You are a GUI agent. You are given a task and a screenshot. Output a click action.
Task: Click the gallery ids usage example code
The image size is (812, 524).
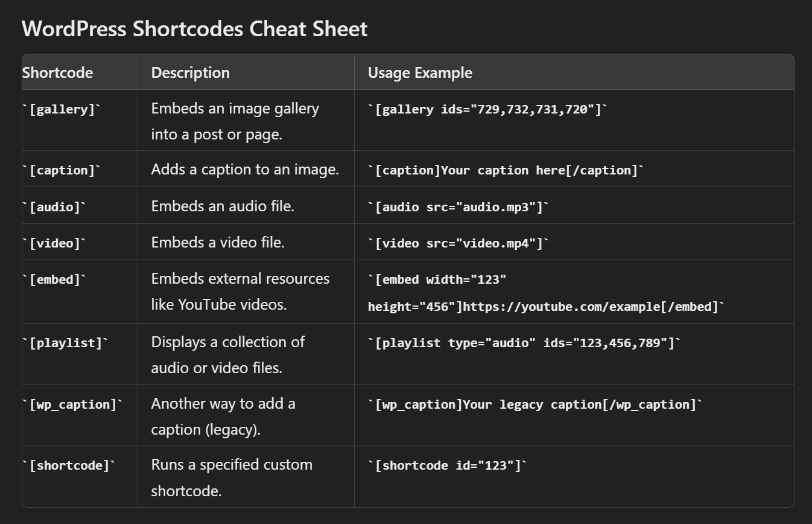pyautogui.click(x=487, y=109)
